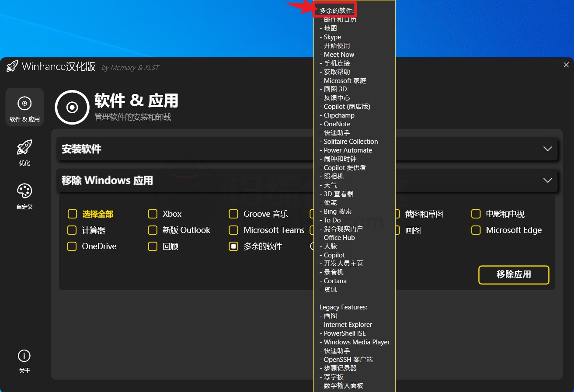Check the Microsoft Edge checkbox

476,230
